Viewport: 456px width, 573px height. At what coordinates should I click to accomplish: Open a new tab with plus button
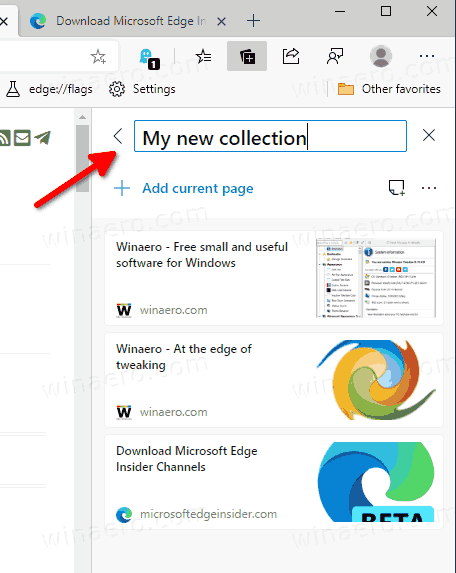click(x=253, y=21)
